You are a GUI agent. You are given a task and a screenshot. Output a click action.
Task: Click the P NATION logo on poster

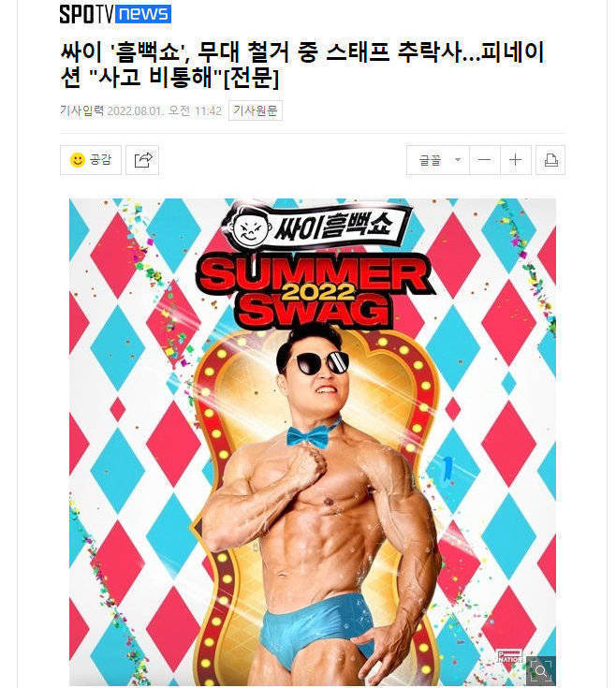click(x=510, y=657)
